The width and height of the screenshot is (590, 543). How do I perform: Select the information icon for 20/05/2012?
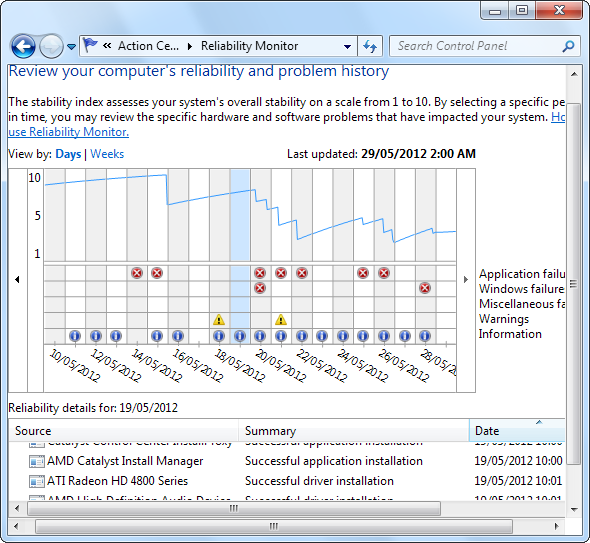tap(260, 336)
